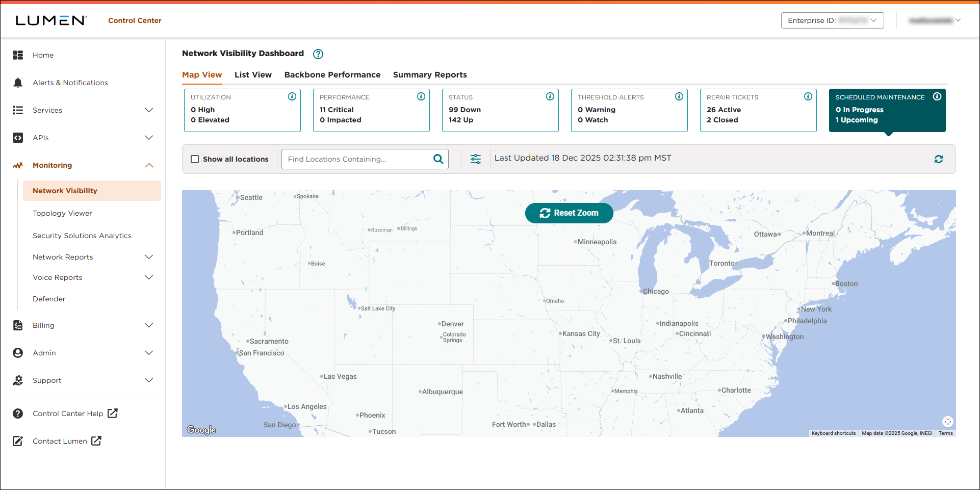Click the Reset Zoom button on the map
This screenshot has height=490, width=980.
click(569, 213)
